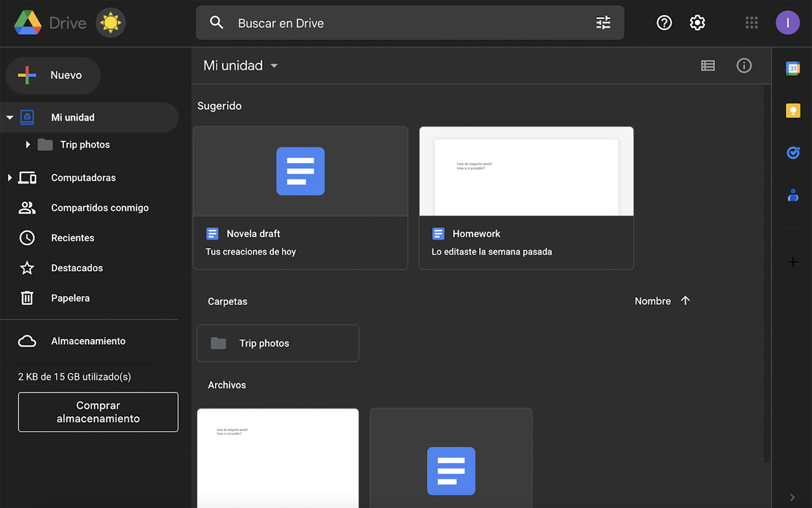812x508 pixels.
Task: Reverse sorting via the Nombre arrow
Action: 685,300
